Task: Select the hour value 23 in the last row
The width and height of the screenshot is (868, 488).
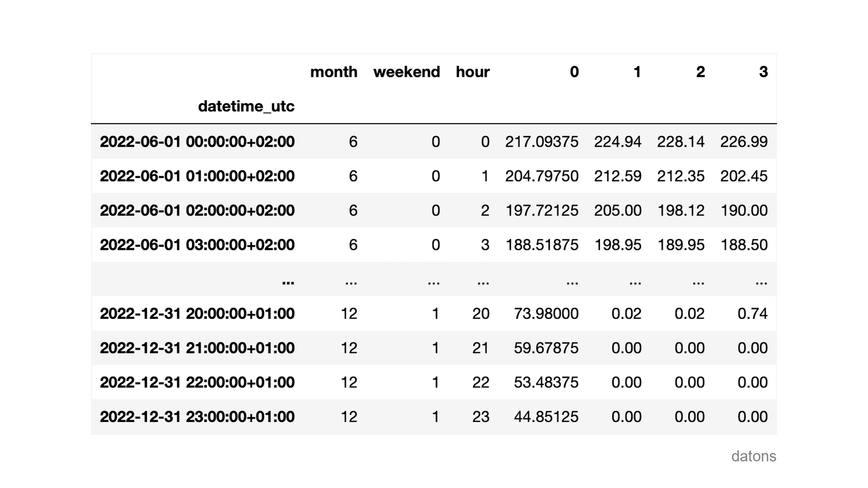Action: [x=481, y=416]
